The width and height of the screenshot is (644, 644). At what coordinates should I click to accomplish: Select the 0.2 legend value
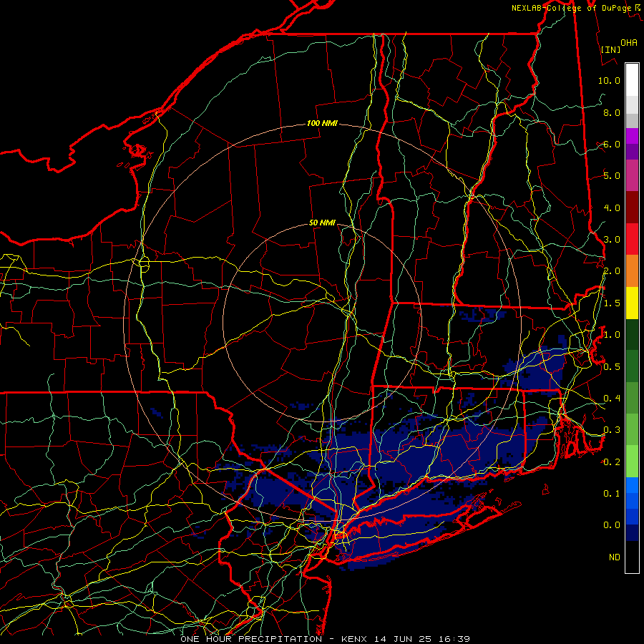612,462
